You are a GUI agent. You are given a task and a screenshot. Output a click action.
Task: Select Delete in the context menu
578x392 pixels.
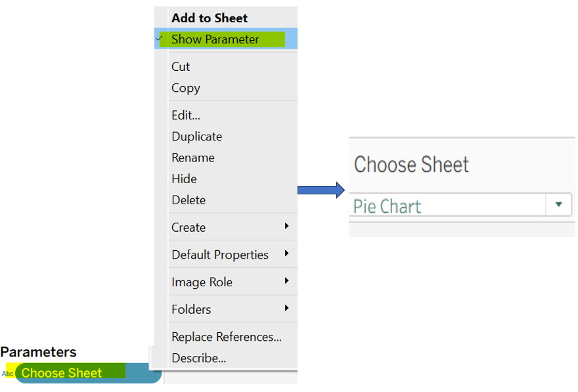(x=189, y=200)
